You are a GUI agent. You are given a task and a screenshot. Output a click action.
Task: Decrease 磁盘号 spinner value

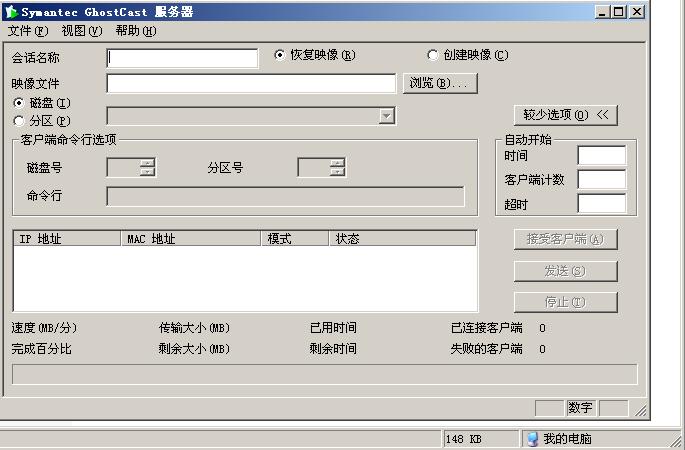tap(147, 172)
